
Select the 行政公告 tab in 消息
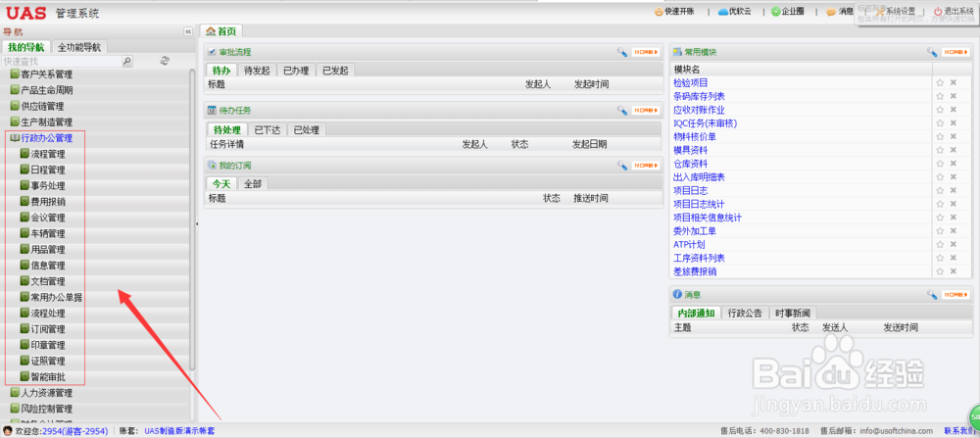745,313
